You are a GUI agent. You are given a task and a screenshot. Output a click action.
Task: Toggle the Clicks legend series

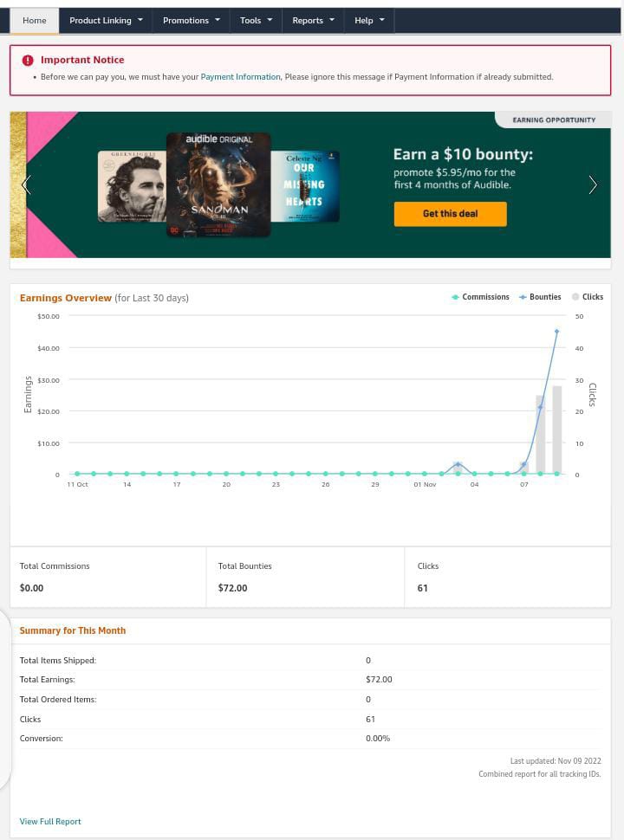point(587,297)
